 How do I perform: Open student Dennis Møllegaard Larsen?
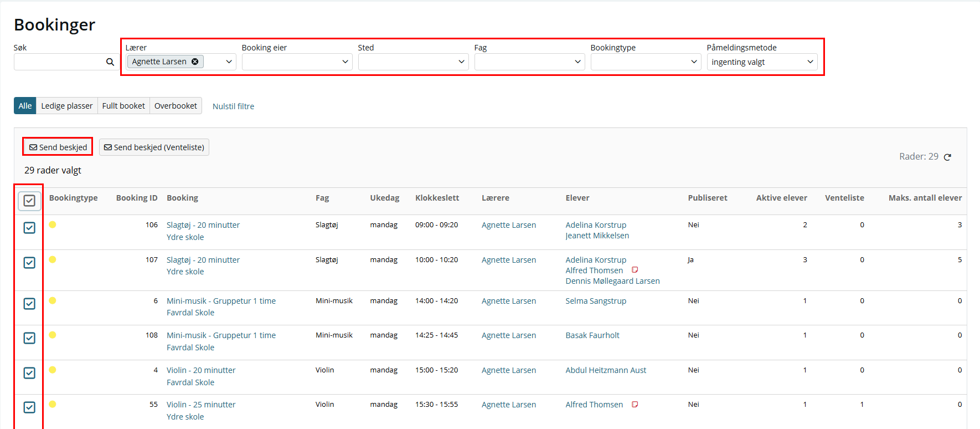point(613,281)
